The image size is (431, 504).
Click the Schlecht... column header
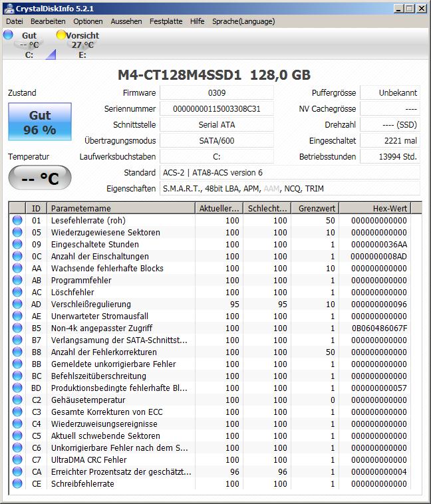tap(267, 208)
